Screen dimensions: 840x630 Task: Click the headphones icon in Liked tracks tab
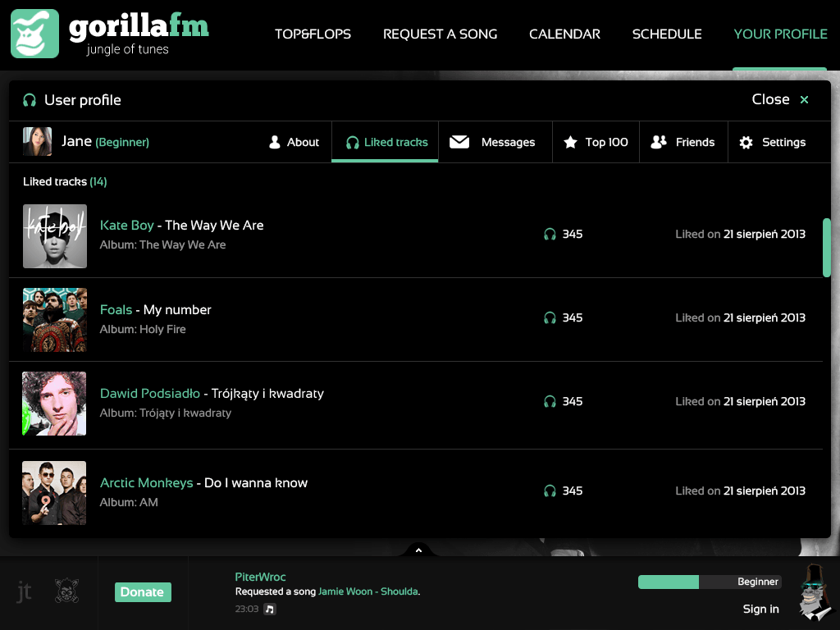pos(353,143)
